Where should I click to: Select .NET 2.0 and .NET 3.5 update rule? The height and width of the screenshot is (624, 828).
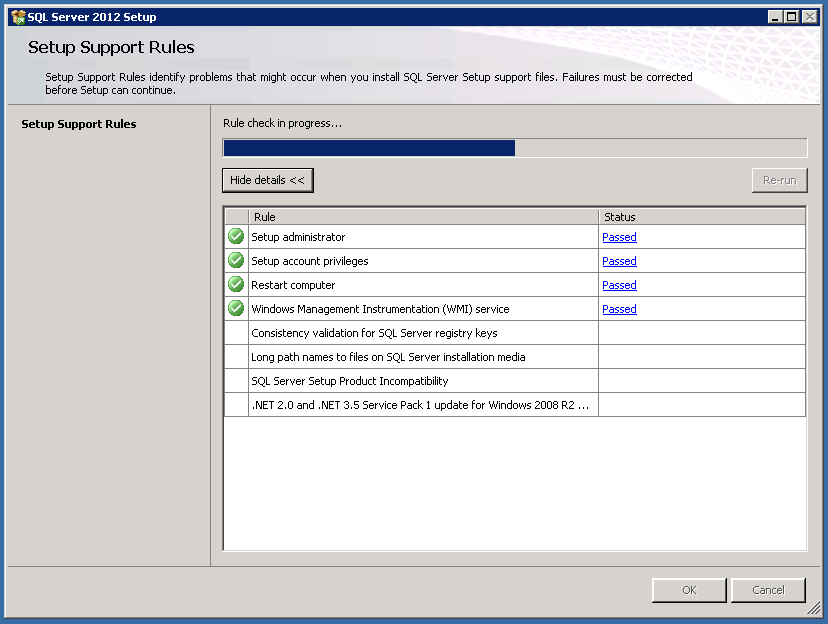(x=420, y=405)
